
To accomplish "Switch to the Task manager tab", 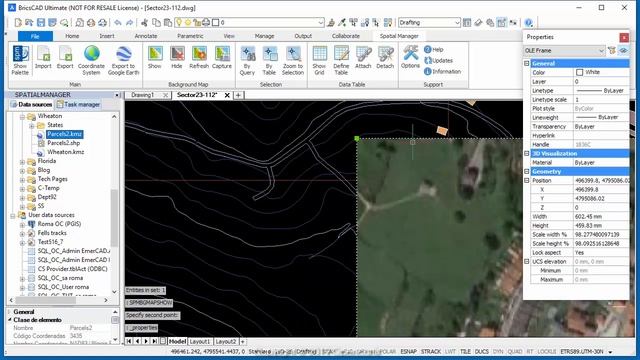I will 78,104.
